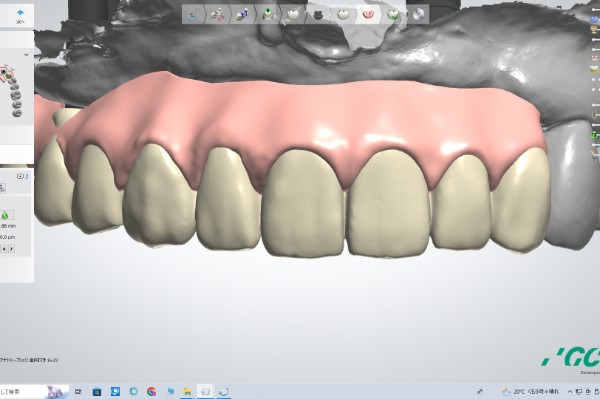Open the dark anatomy tooth workflow step
The image size is (600, 399).
pyautogui.click(x=318, y=15)
